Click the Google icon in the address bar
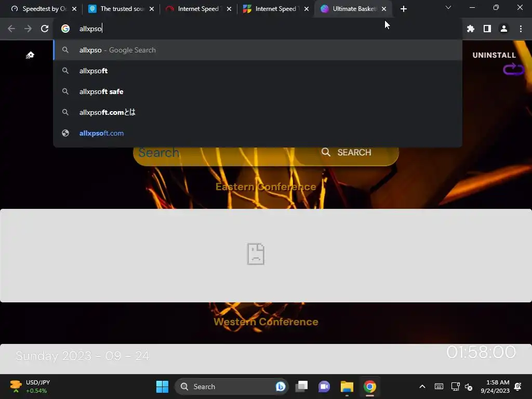532x399 pixels. [65, 29]
